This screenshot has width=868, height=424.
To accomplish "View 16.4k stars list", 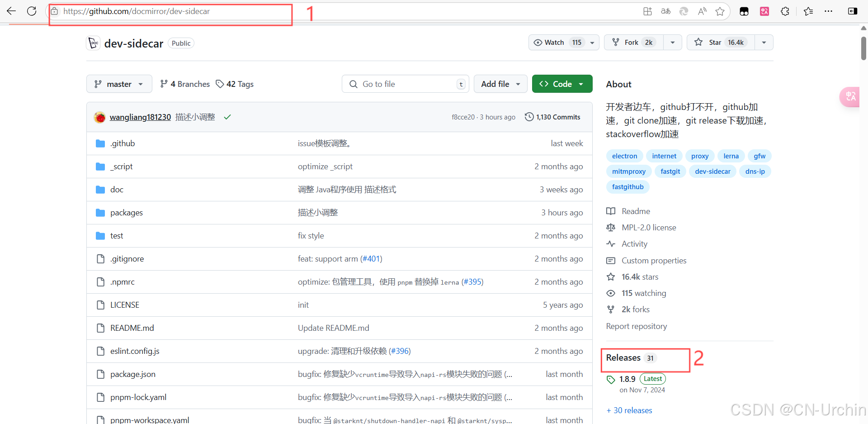I will tap(632, 277).
